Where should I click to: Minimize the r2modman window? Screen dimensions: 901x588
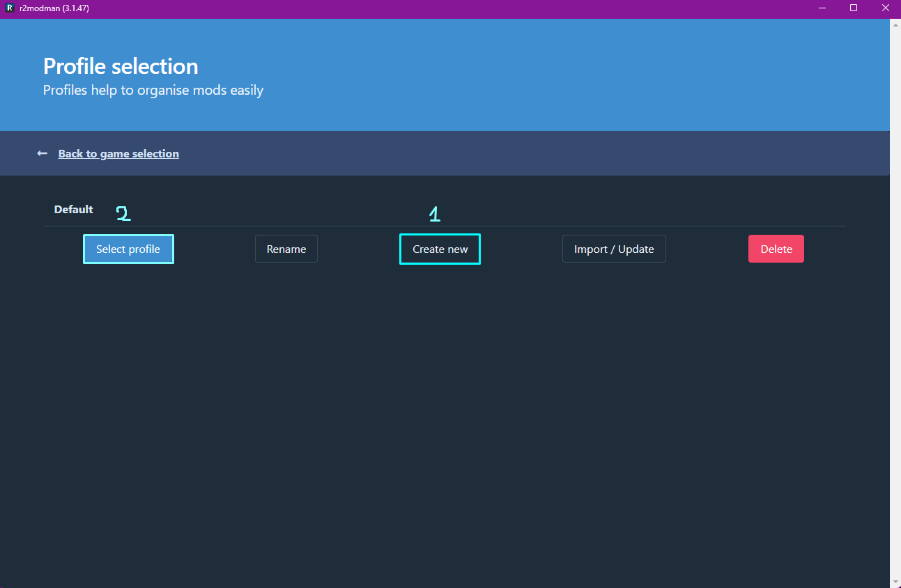click(x=822, y=8)
